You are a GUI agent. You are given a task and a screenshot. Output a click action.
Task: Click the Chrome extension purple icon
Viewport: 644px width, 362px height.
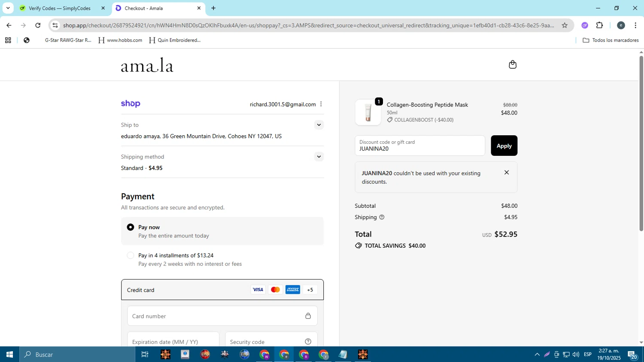pos(584,25)
